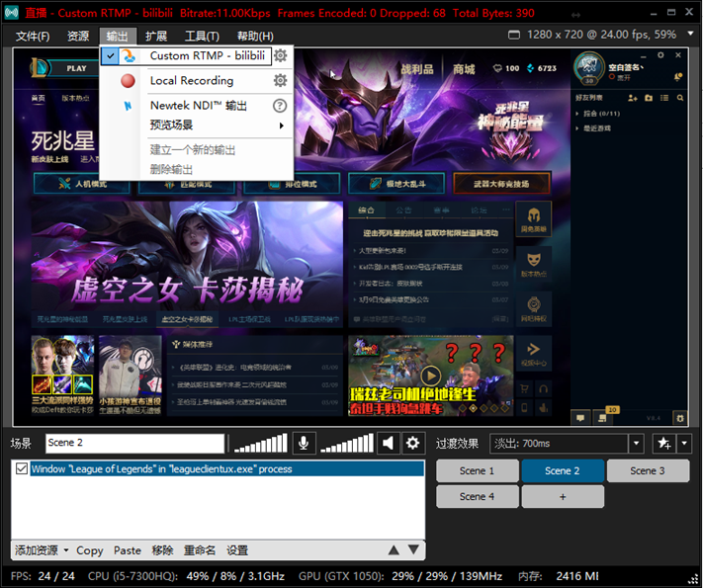Mute the speaker audio icon

[x=388, y=444]
